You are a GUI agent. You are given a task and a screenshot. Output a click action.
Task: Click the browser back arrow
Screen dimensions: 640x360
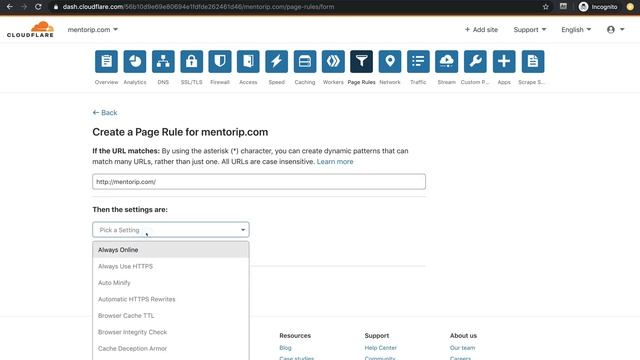pos(9,7)
